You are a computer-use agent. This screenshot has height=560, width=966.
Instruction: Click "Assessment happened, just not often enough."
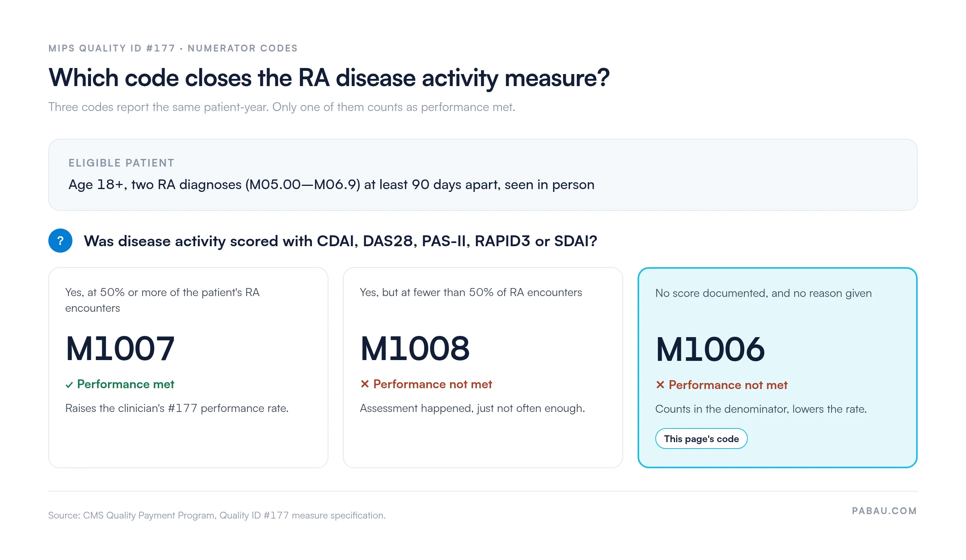tap(473, 408)
